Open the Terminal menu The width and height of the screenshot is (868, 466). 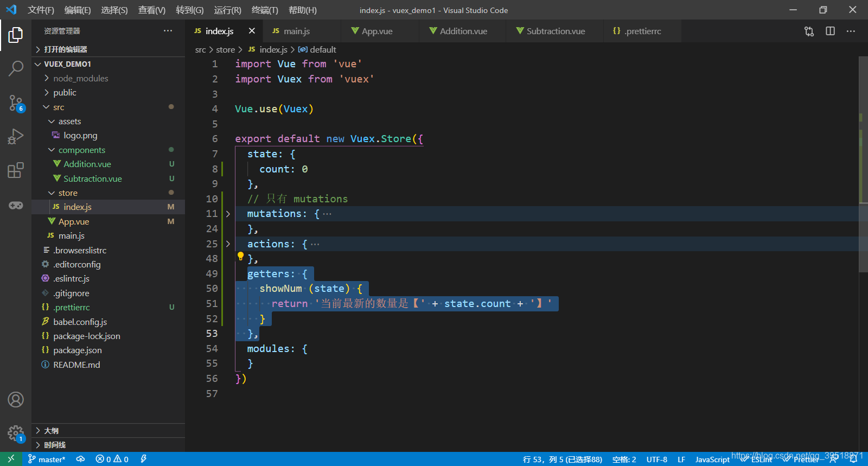(x=265, y=10)
